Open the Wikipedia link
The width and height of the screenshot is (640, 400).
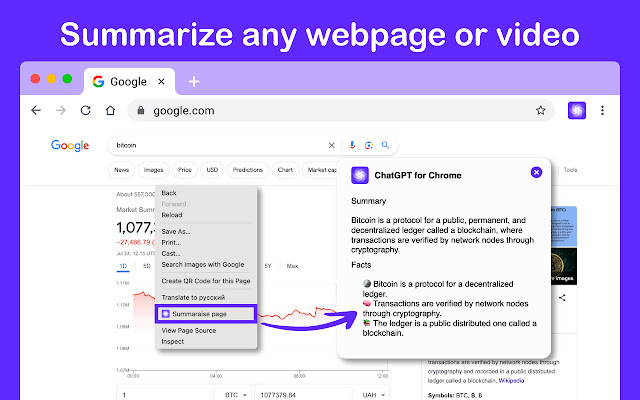[x=511, y=381]
